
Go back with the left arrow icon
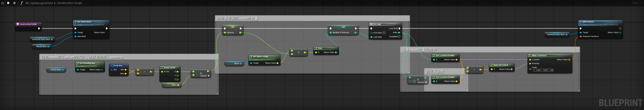[x=8, y=3]
